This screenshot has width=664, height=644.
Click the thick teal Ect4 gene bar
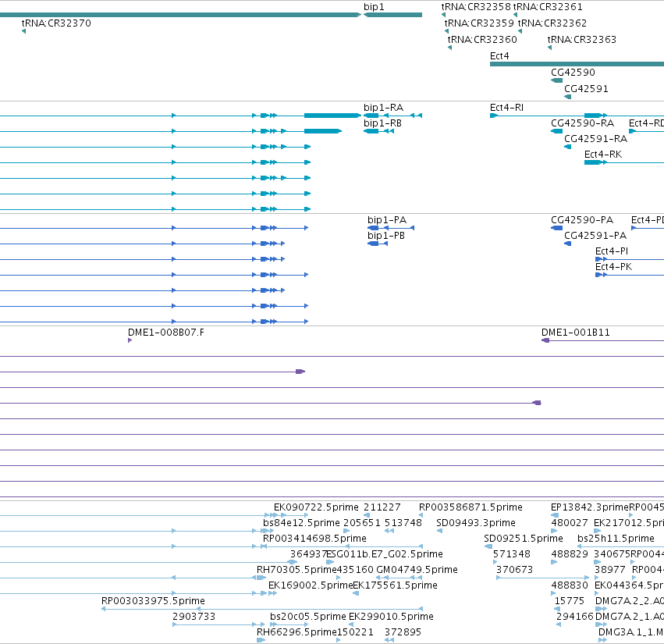click(x=577, y=64)
